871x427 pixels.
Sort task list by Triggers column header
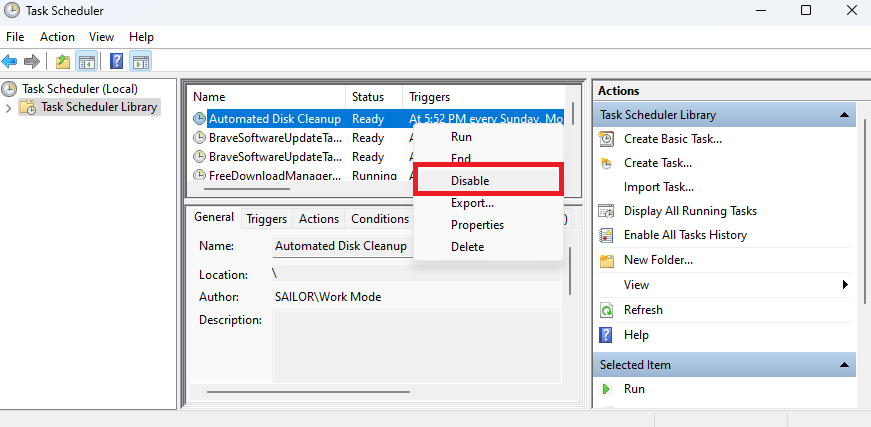[x=482, y=97]
